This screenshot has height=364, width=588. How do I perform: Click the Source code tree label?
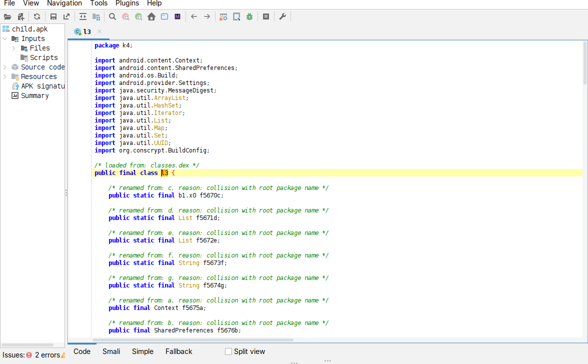(42, 67)
